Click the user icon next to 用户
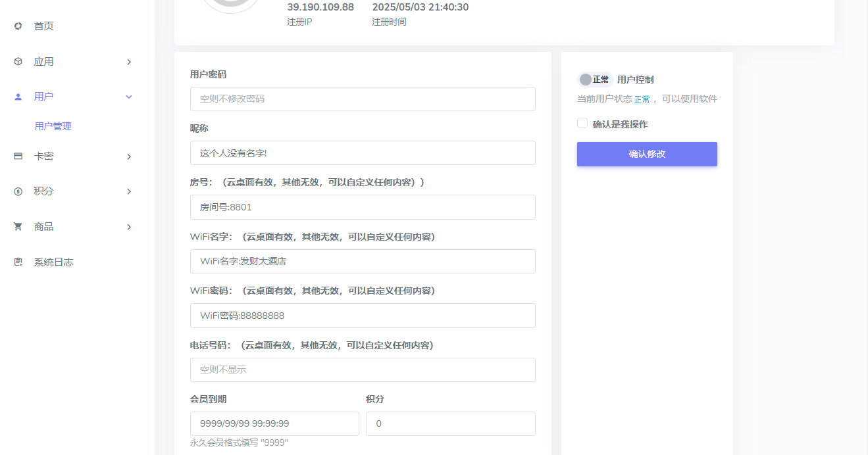Viewport: 868px width, 455px height. 16,96
